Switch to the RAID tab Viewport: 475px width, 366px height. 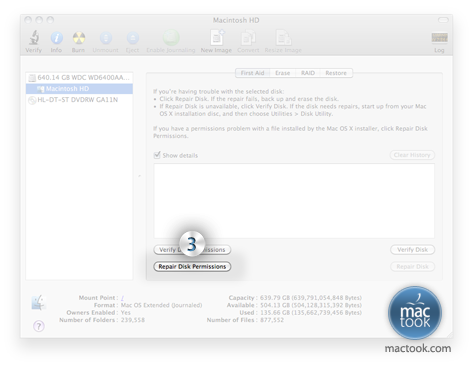click(308, 73)
